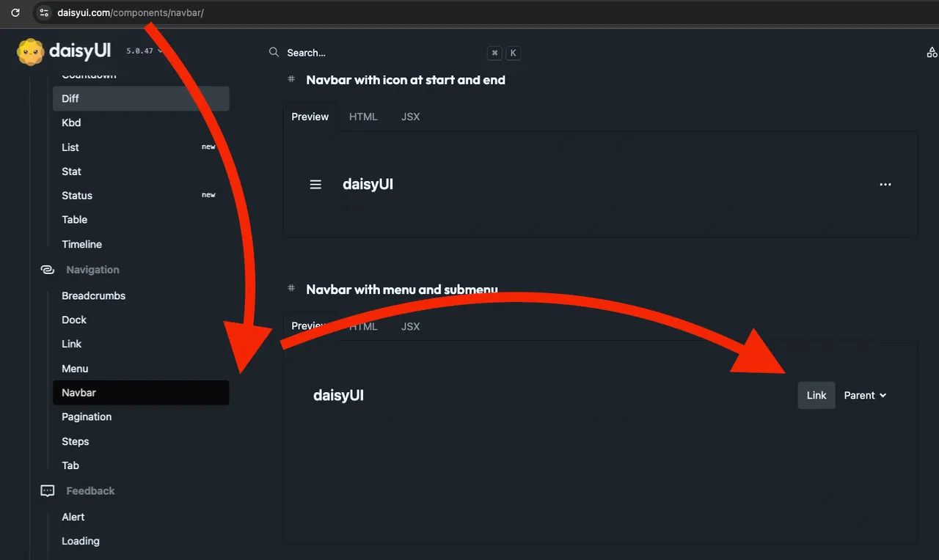Focus the Search field

point(395,53)
